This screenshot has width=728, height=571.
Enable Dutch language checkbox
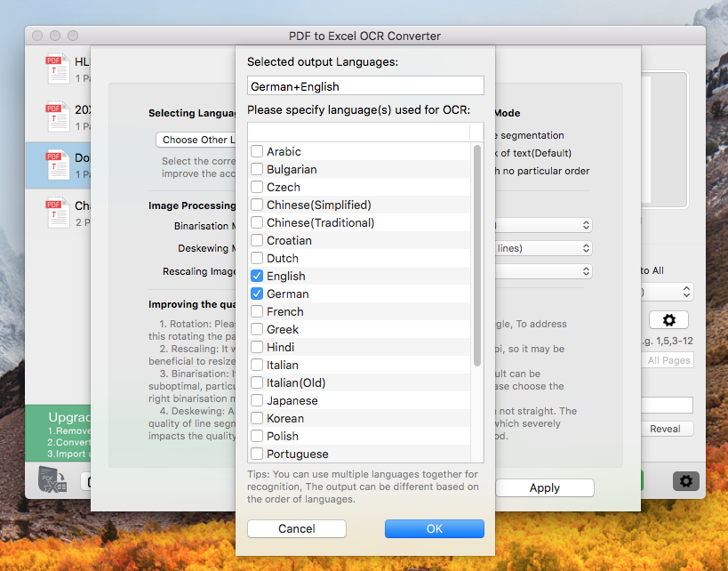click(257, 258)
